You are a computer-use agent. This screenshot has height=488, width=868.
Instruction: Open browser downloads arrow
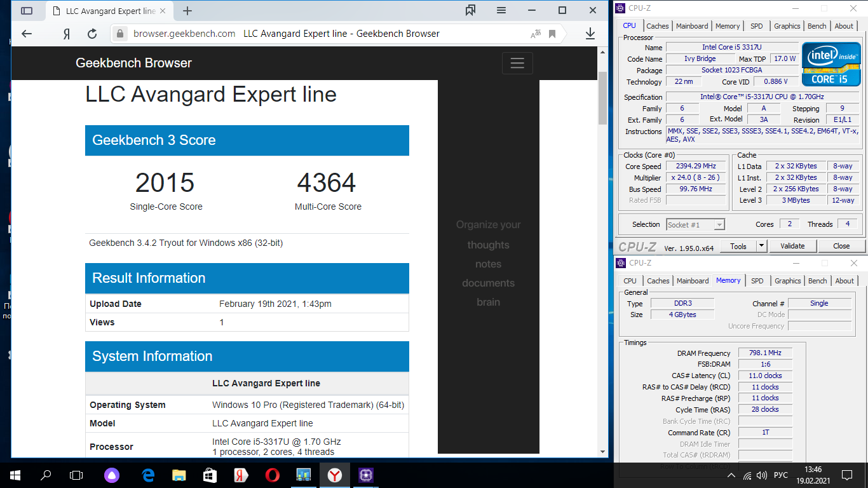coord(590,34)
